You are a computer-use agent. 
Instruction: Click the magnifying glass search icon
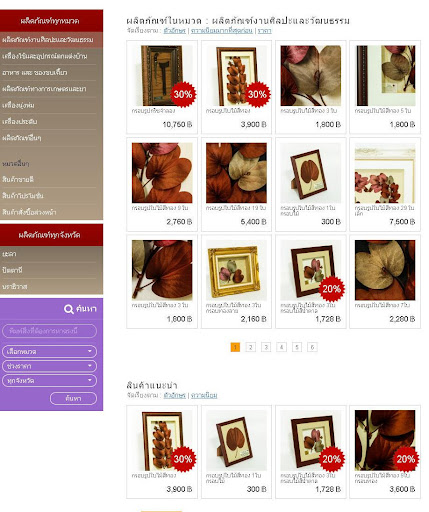tap(69, 309)
